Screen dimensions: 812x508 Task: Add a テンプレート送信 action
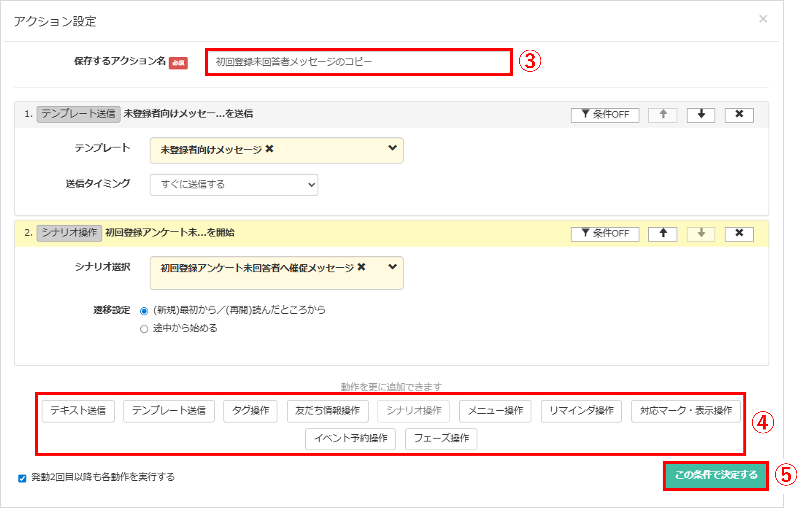[169, 411]
